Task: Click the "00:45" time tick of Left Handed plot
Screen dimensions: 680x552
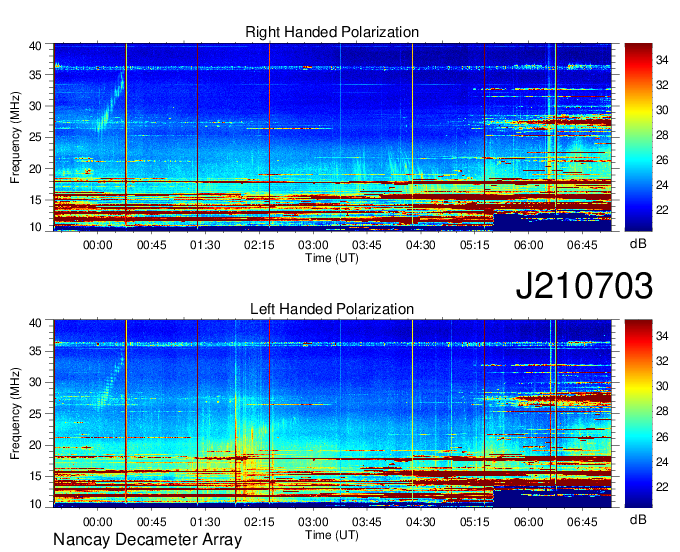Action: [152, 522]
